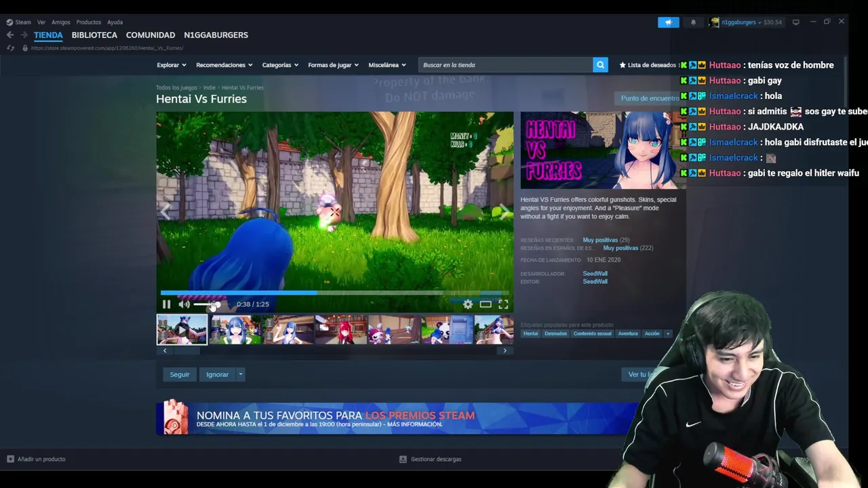Image resolution: width=868 pixels, height=488 pixels.
Task: Click the padlock icon beside the URL
Action: 25,48
